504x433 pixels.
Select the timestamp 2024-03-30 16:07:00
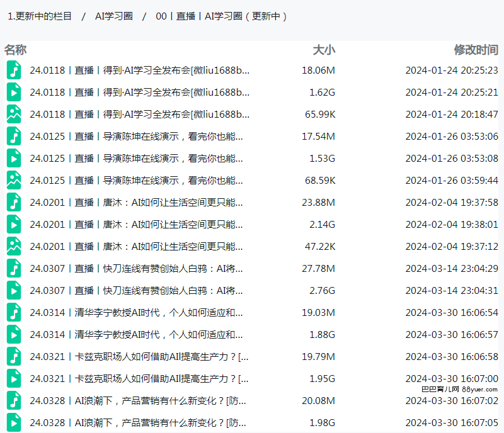click(x=452, y=379)
